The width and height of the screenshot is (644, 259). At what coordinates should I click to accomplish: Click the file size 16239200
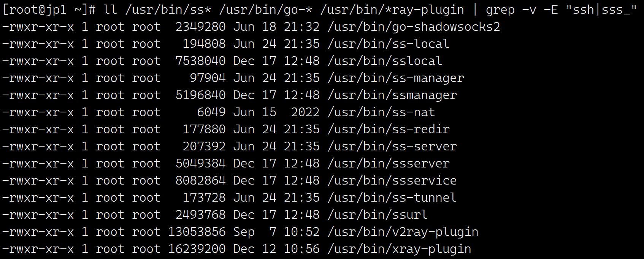(x=197, y=249)
